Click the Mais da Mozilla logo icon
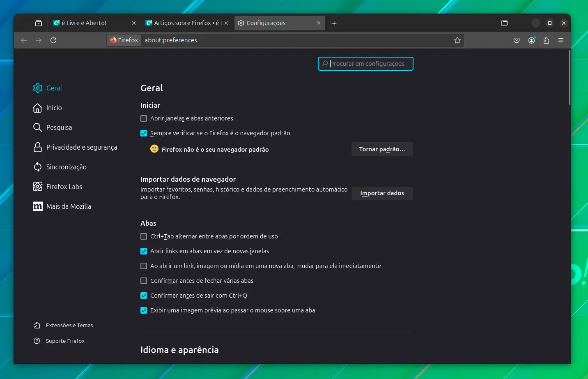 click(x=37, y=206)
